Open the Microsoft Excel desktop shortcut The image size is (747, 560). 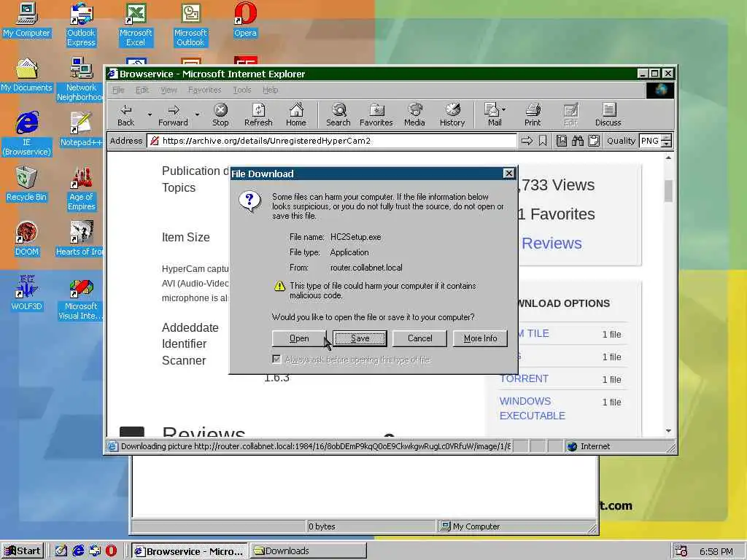point(136,25)
